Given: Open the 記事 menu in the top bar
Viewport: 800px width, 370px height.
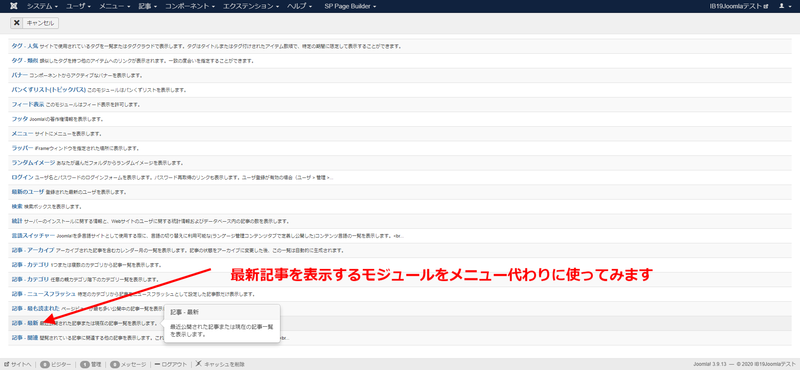Looking at the screenshot, I should coord(148,6).
